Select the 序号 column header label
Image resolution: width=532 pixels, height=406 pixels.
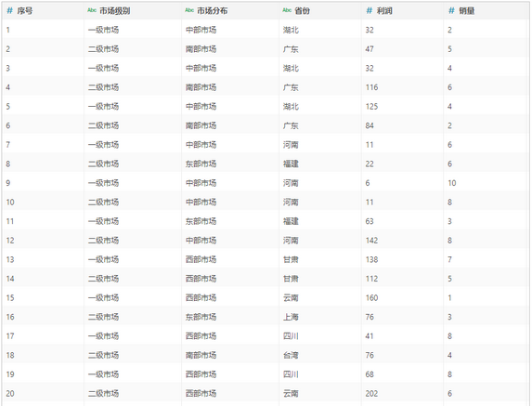pyautogui.click(x=25, y=11)
